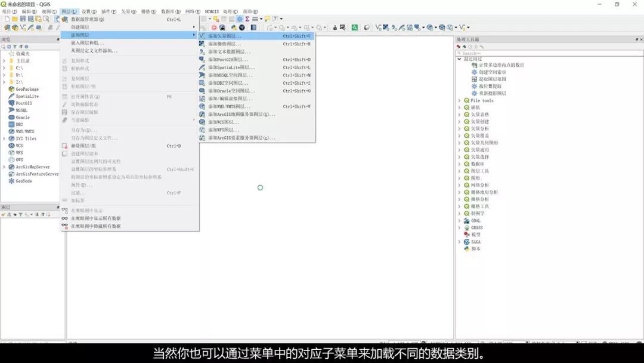644x363 pixels.
Task: Expand the ArcGisMapServer node
Action: point(4,167)
